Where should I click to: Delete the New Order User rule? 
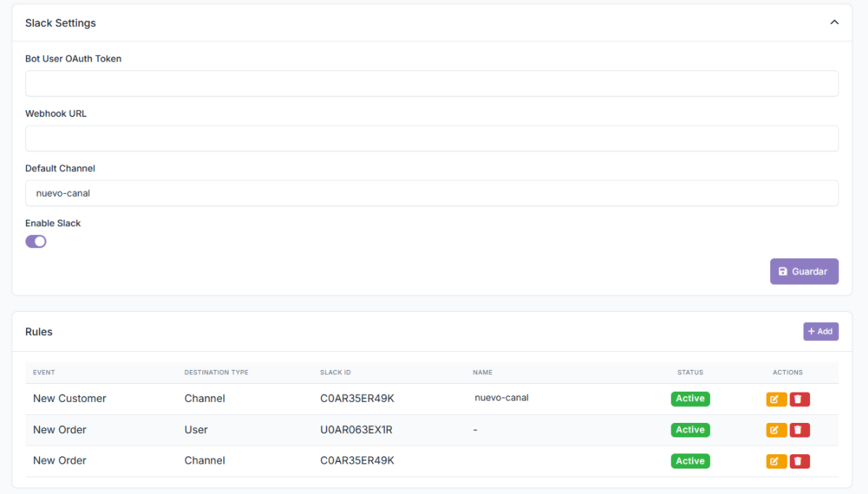(x=799, y=430)
